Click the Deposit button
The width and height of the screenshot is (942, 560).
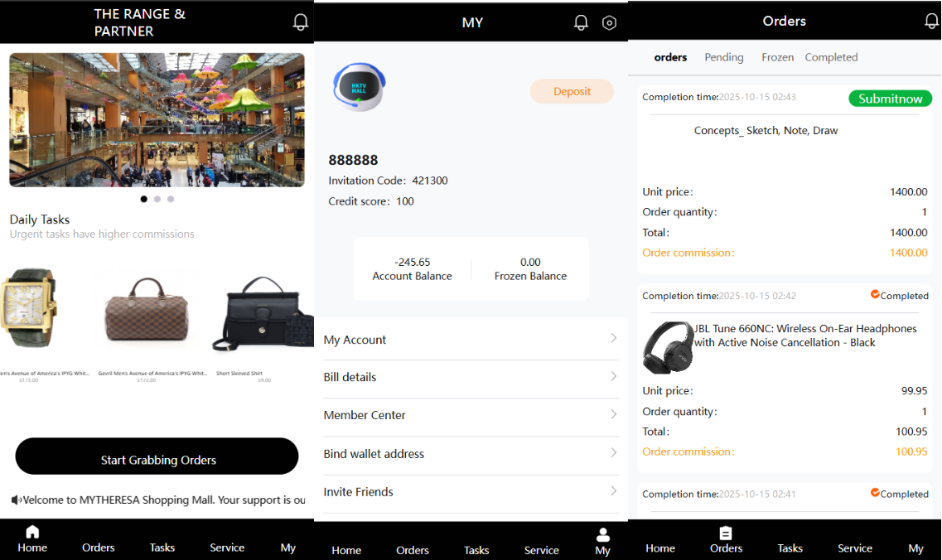pos(572,91)
